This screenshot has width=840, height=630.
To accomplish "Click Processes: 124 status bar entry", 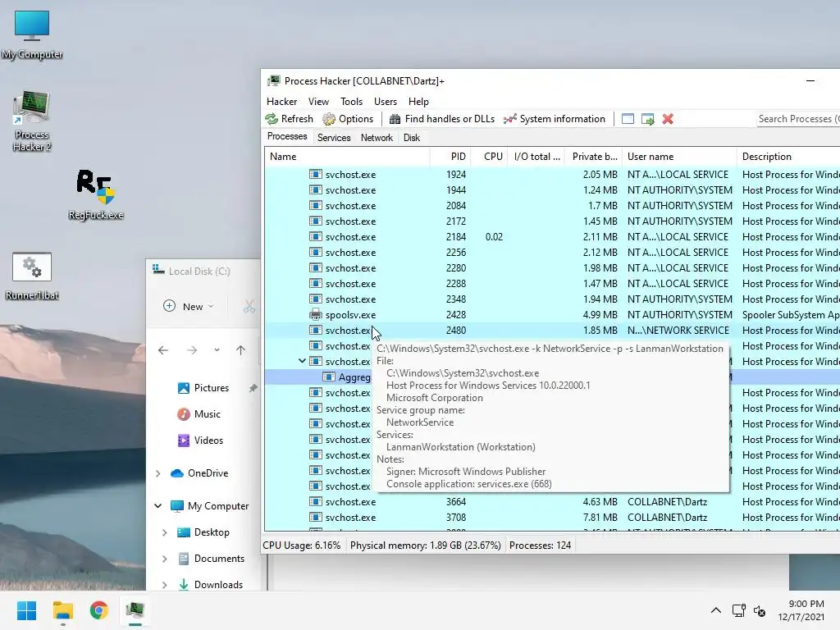I will [540, 546].
